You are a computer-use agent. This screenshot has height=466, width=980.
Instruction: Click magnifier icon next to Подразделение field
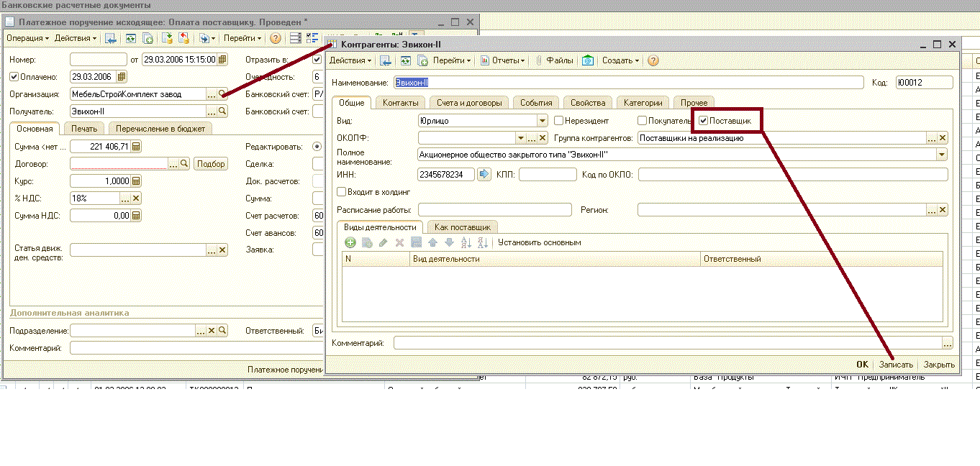[222, 331]
